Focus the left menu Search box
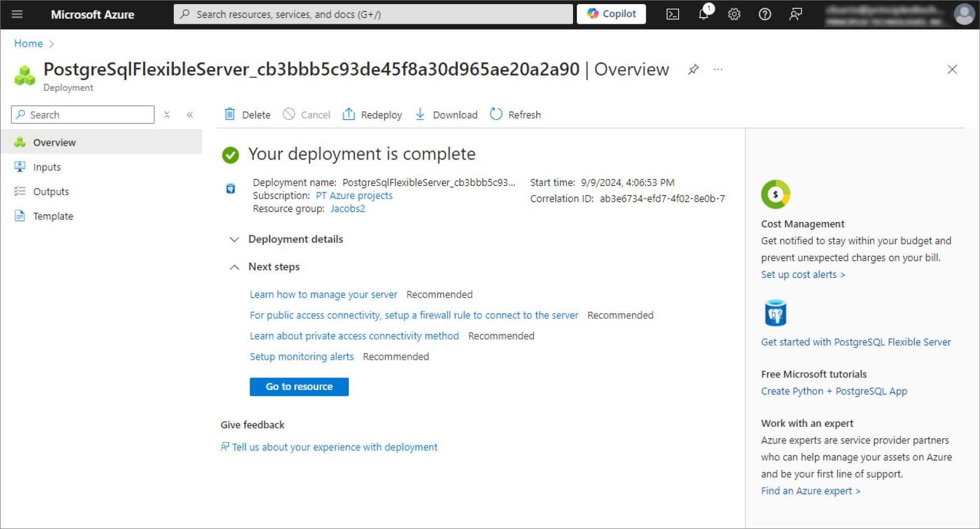This screenshot has height=529, width=980. pyautogui.click(x=83, y=115)
